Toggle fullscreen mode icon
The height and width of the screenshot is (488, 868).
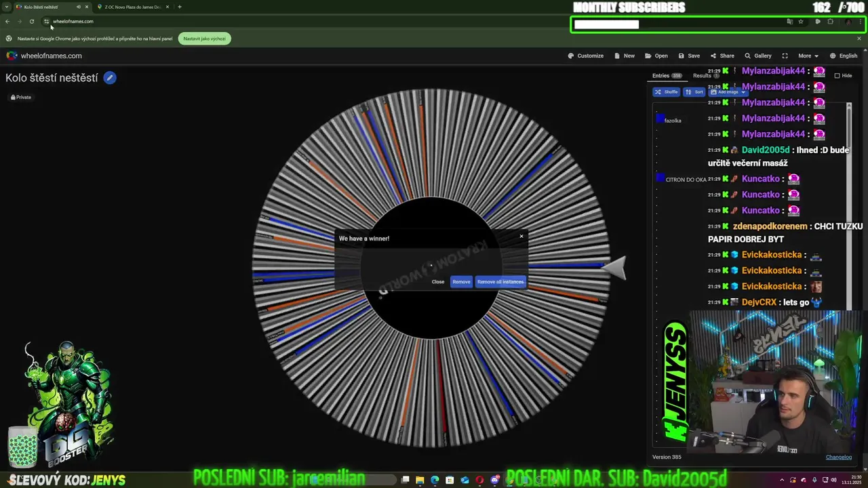coord(785,56)
